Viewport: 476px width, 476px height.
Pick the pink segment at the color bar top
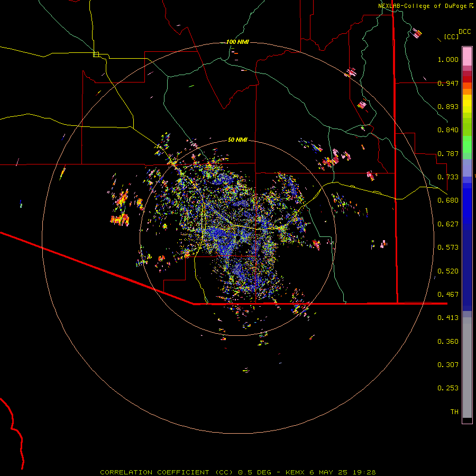[467, 56]
